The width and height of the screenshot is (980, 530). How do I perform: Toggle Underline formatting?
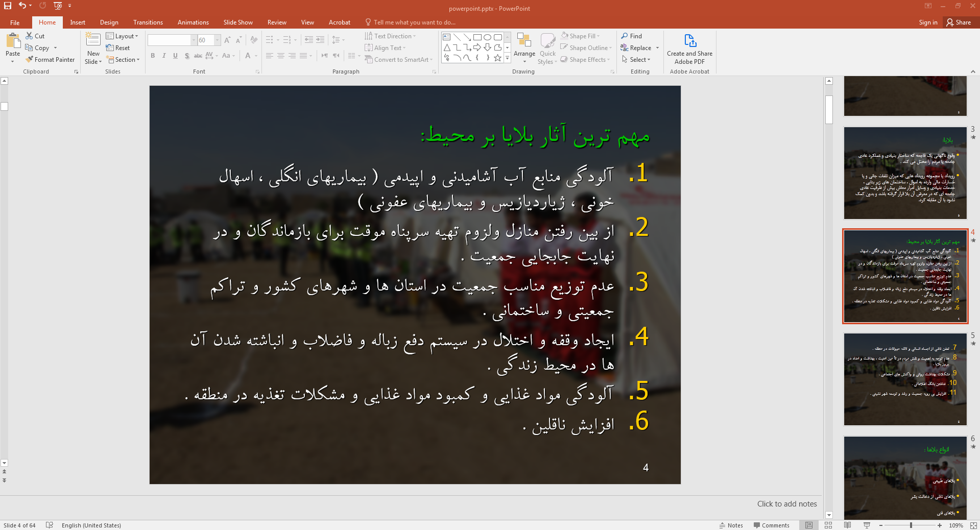coord(175,56)
